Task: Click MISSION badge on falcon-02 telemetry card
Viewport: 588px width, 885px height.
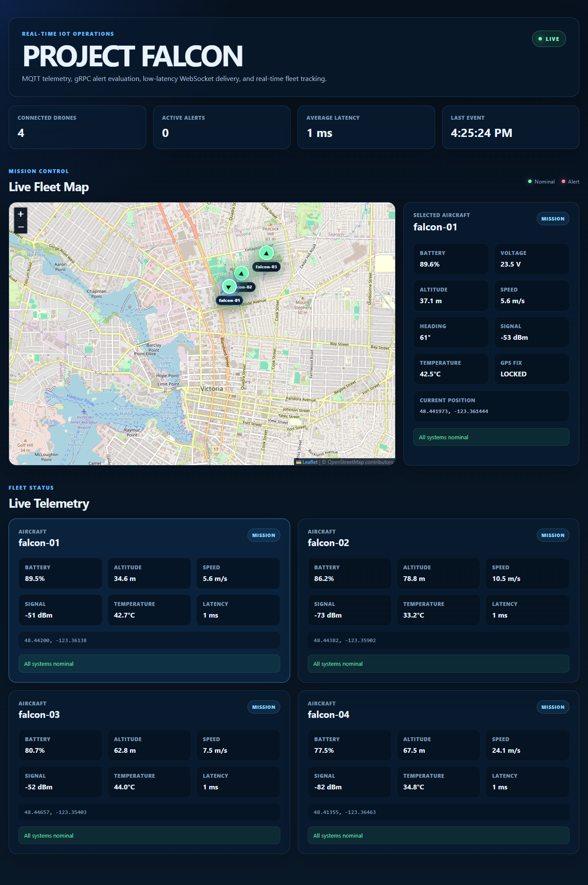Action: click(x=553, y=535)
